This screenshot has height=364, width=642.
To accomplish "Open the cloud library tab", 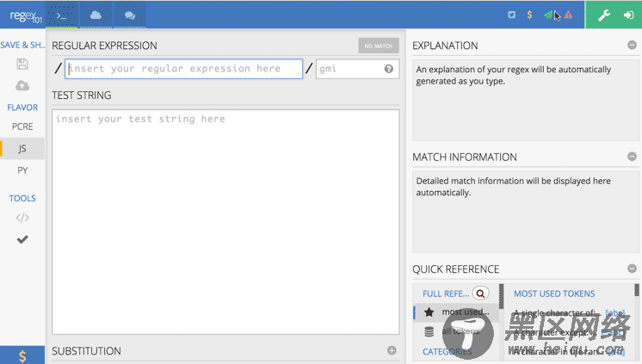I will 96,15.
